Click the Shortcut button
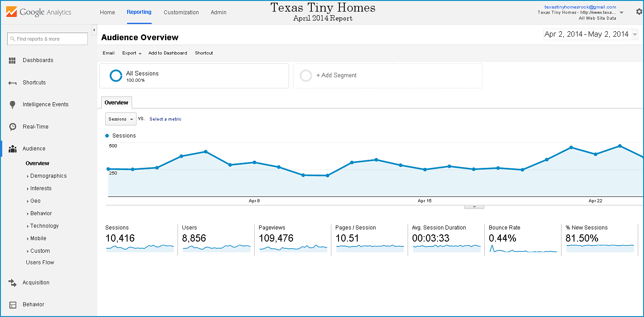Viewport: 644px width, 317px height. (204, 53)
